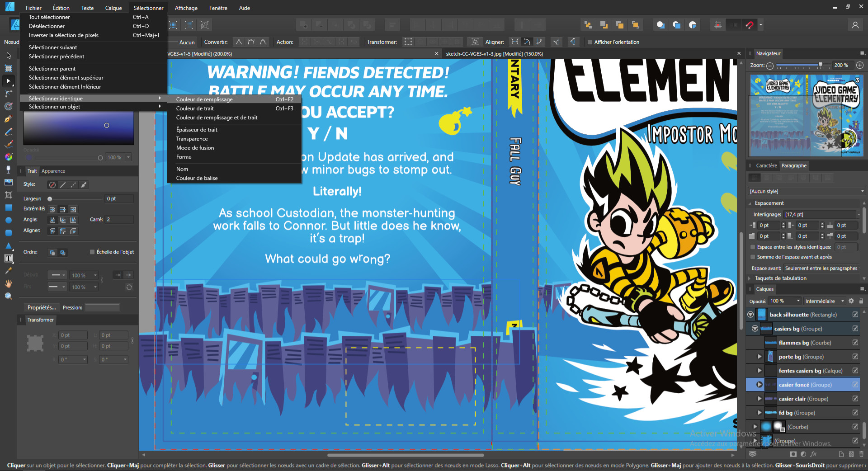Select the Move tool arrow
Viewport: 868px width, 471px height.
click(8, 56)
